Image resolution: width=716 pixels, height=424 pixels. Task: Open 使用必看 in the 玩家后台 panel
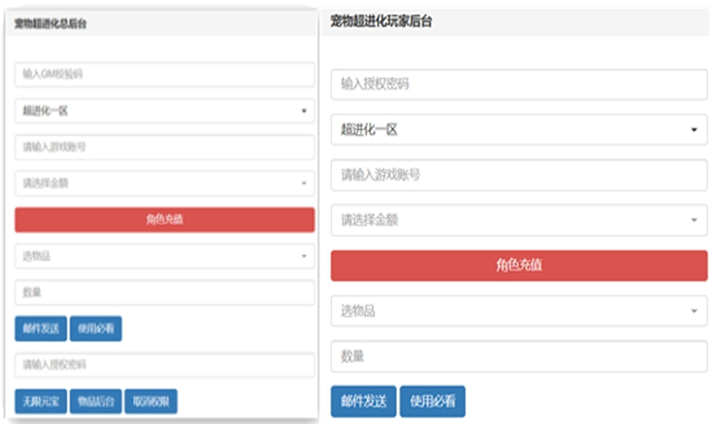tap(432, 401)
